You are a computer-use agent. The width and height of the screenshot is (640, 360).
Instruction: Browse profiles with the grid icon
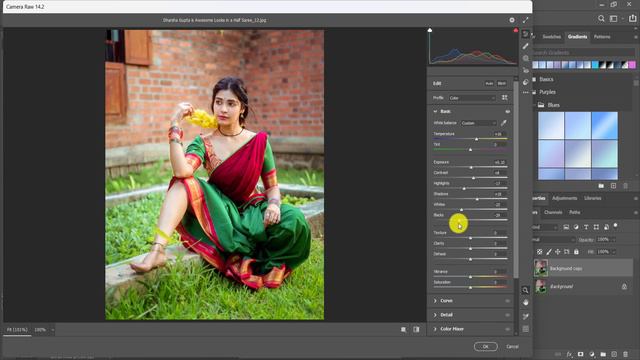505,98
